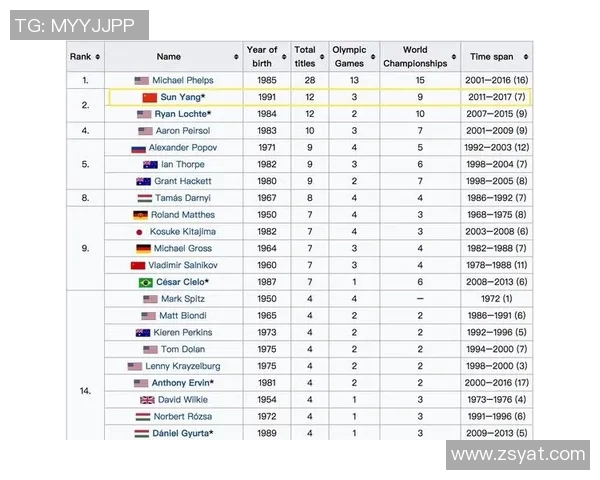Sort by the Olympic Games column header

tap(349, 56)
